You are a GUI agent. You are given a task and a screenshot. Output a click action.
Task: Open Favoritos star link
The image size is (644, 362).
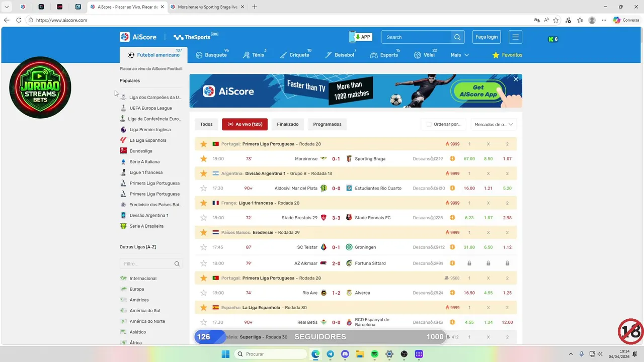tap(507, 55)
